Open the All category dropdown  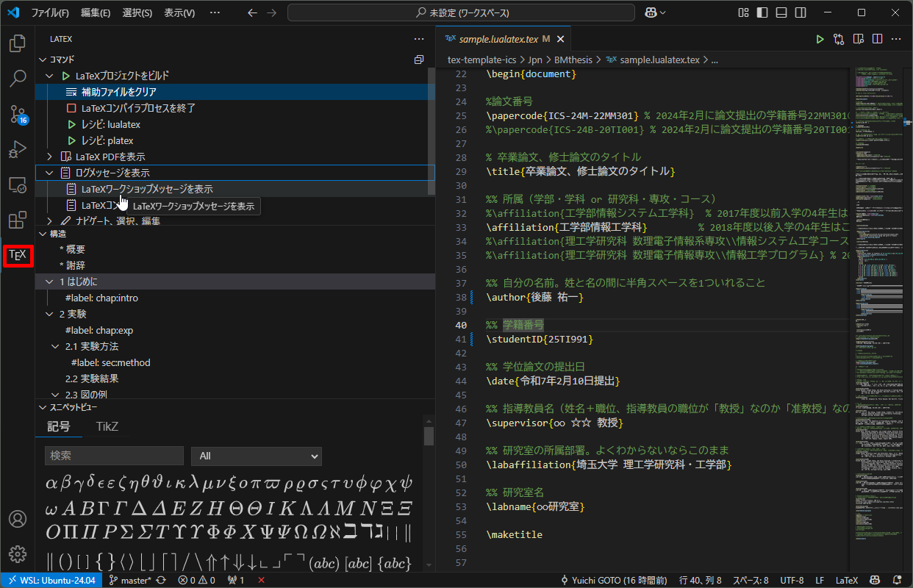[257, 456]
